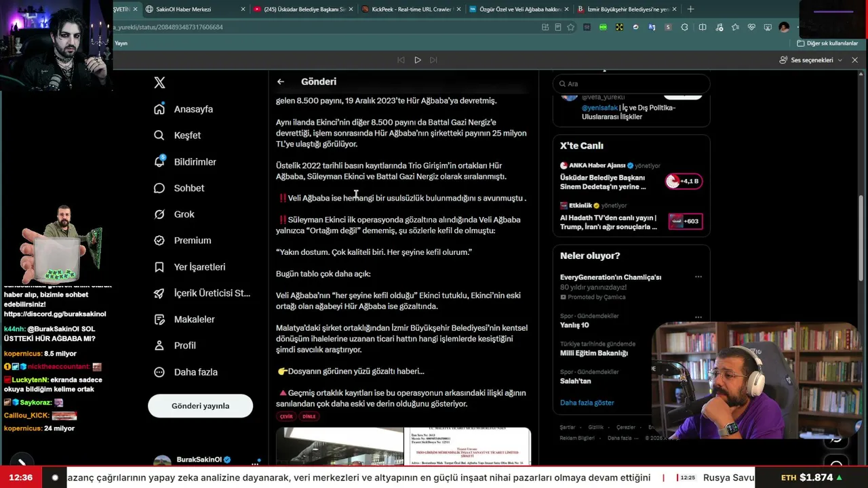Click Daha fazla göster link

(587, 403)
